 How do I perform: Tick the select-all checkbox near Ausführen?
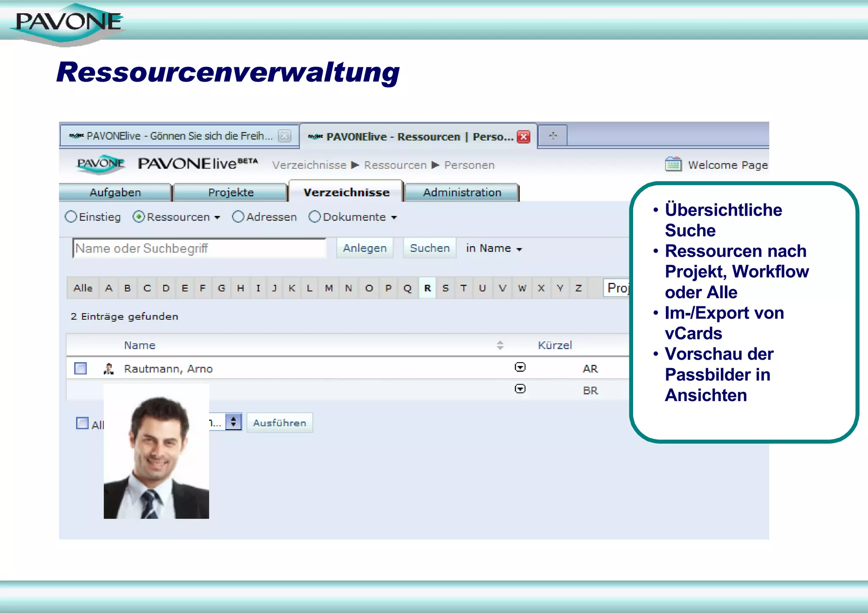pos(82,423)
